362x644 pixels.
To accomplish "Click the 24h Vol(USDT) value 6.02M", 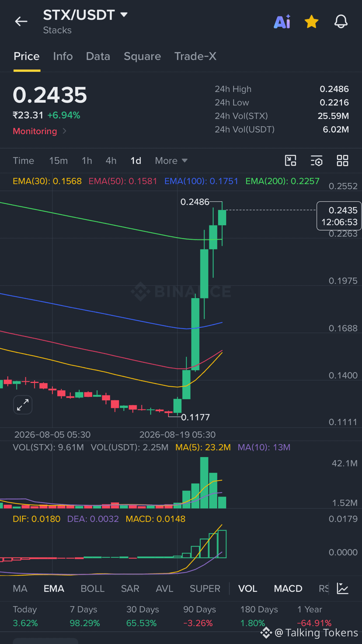I will tap(336, 130).
